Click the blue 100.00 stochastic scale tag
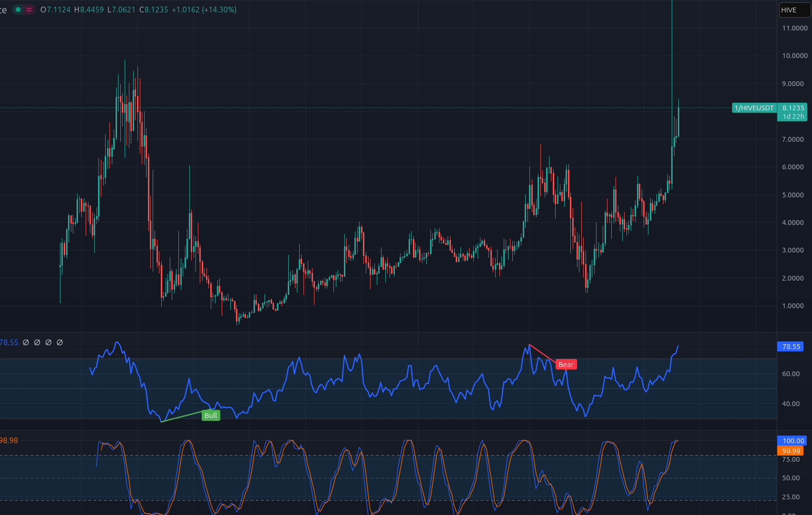This screenshot has height=515, width=812. (x=792, y=441)
